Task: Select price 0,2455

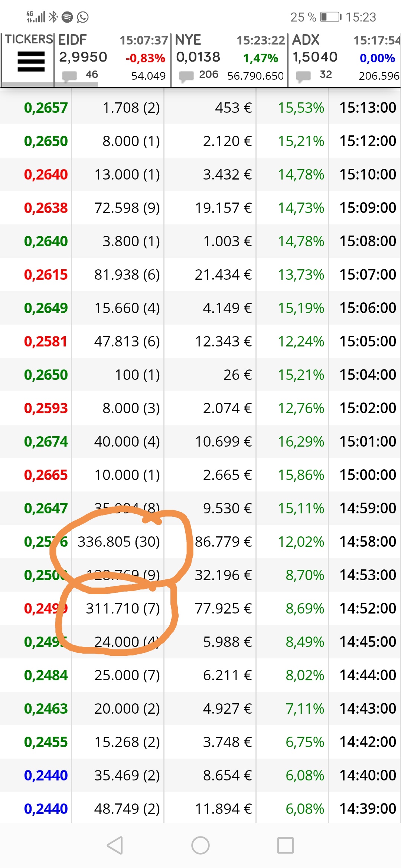Action: [x=46, y=742]
